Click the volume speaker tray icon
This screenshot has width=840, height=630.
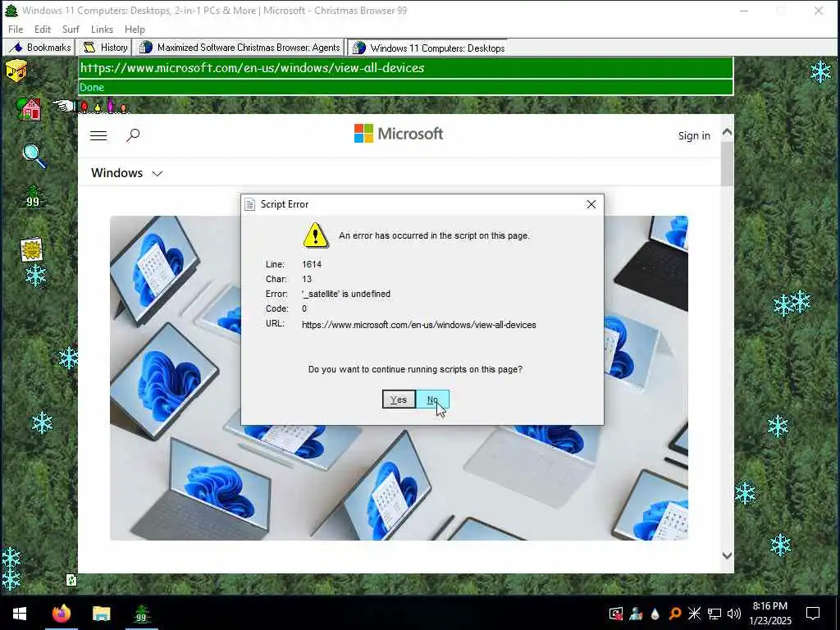734,614
